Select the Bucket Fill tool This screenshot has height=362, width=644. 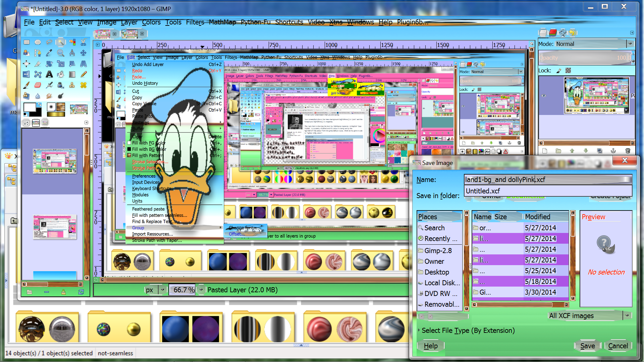[61, 74]
